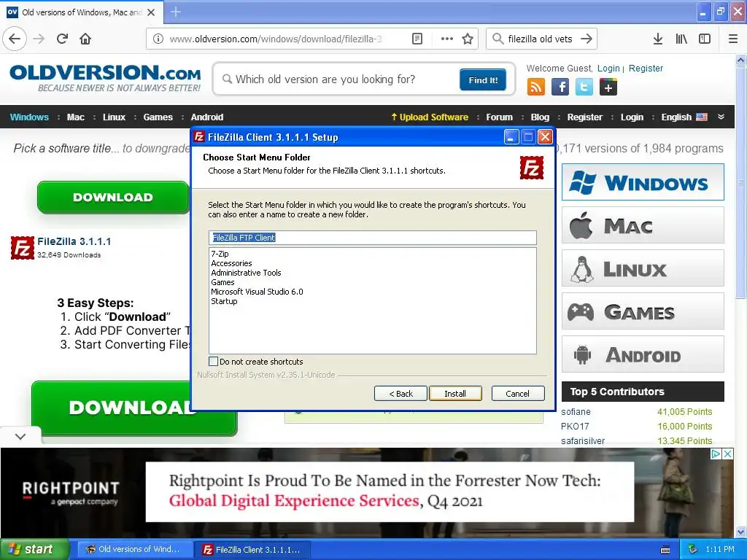The width and height of the screenshot is (747, 560).
Task: Click the Windows logo platform banner
Action: 643,182
